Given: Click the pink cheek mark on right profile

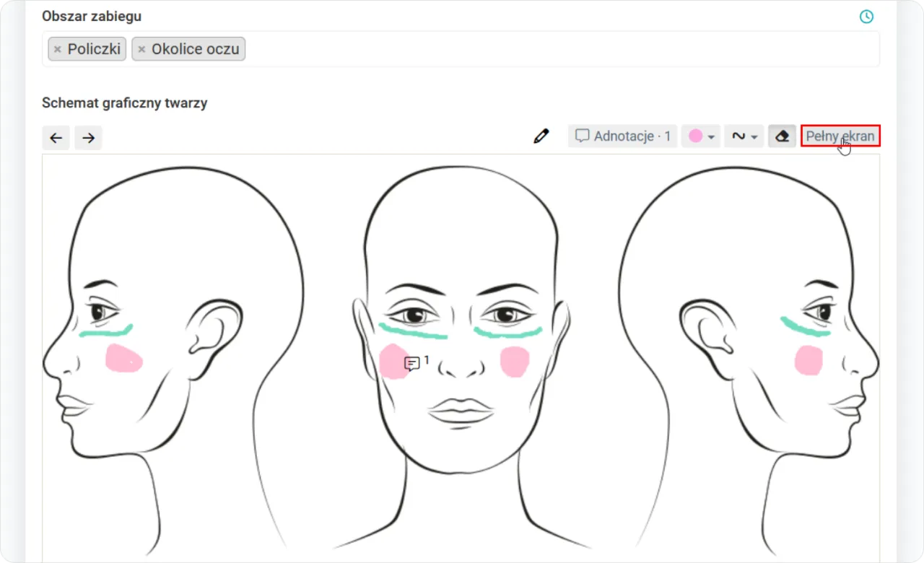Looking at the screenshot, I should [x=809, y=360].
